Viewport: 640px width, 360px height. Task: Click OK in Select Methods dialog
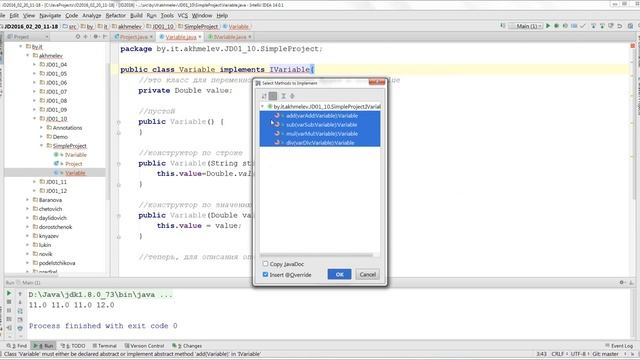(339, 274)
